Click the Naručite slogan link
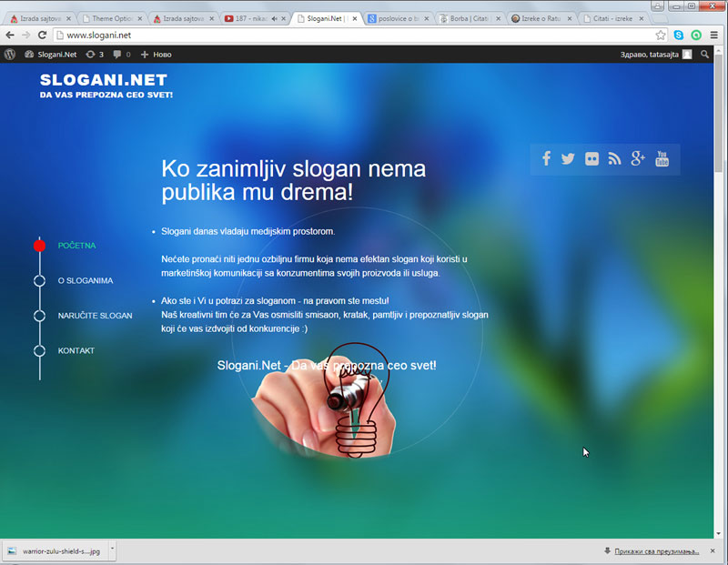The height and width of the screenshot is (565, 728). tap(95, 316)
